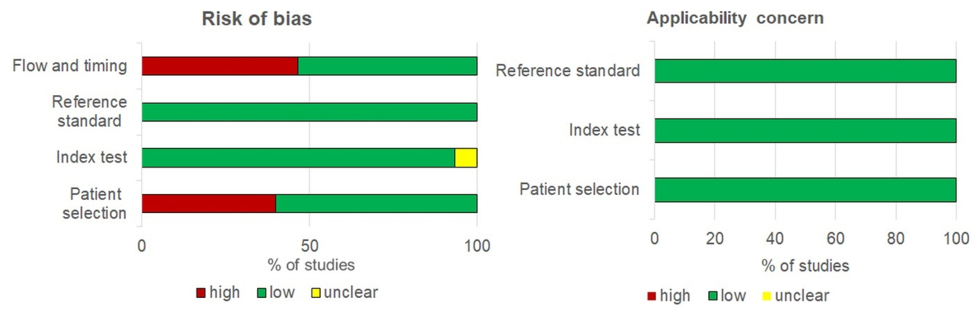Click the Reference standard bar in Risk of bias
Image resolution: width=980 pixels, height=310 pixels.
309,112
